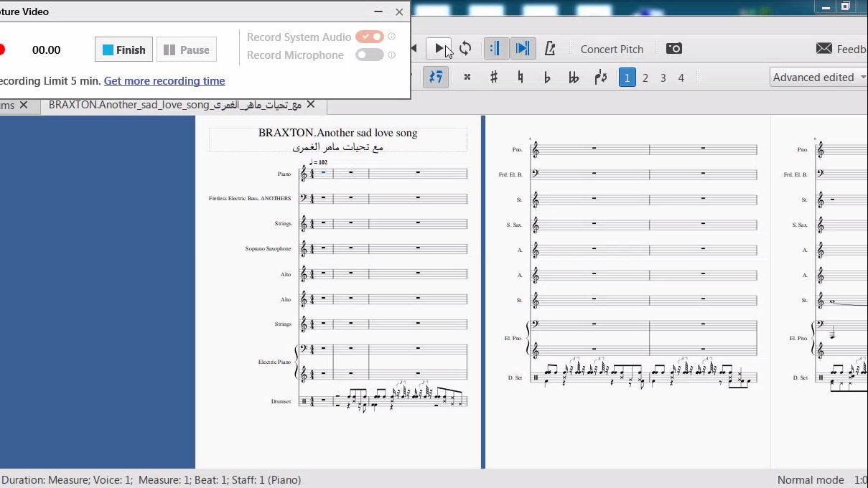Viewport: 868px width, 488px height.
Task: Select voice 4
Action: [681, 78]
